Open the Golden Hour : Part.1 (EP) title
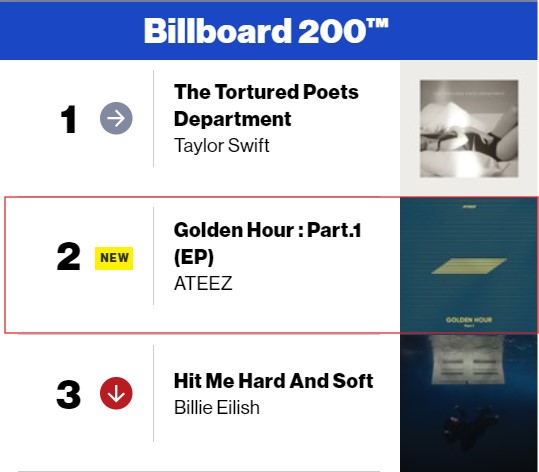 click(267, 243)
